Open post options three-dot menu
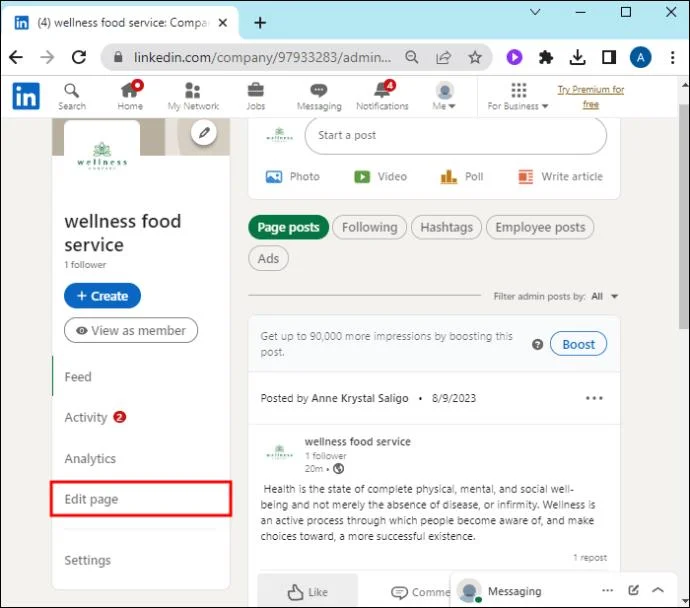The image size is (690, 608). 594,398
